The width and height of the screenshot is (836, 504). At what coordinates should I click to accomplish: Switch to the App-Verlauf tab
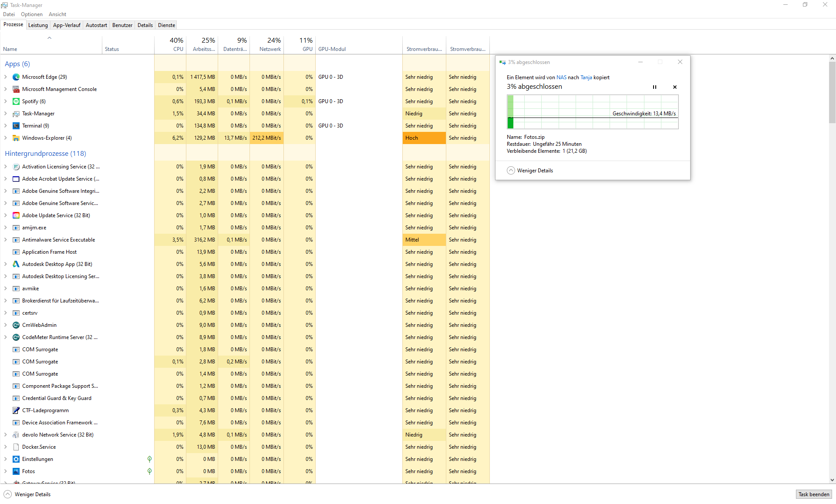coord(67,25)
